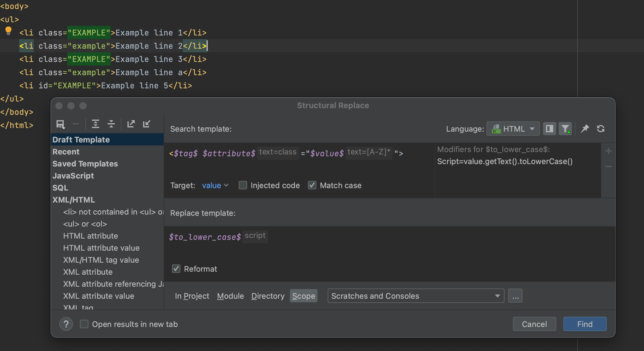Select the Saved Templates item
Viewport: 644px width, 351px height.
(107, 164)
